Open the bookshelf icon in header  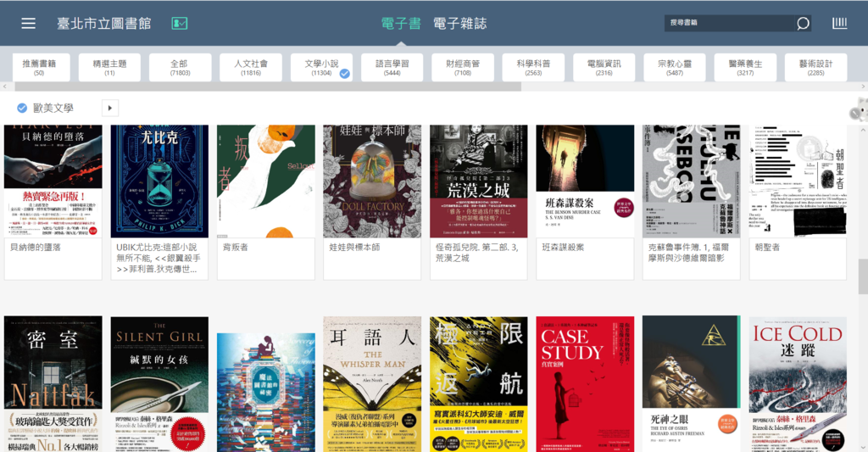tap(840, 23)
